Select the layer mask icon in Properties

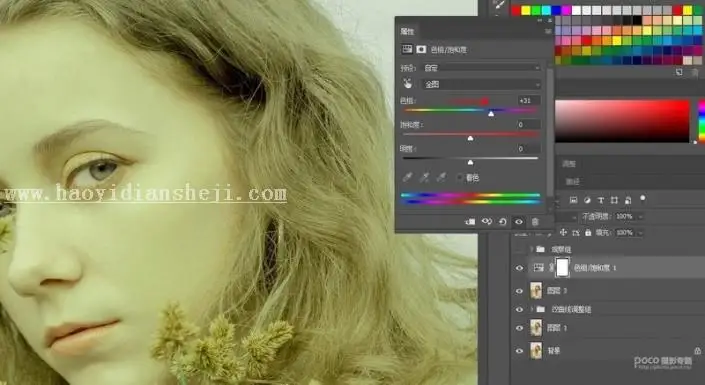tap(421, 49)
